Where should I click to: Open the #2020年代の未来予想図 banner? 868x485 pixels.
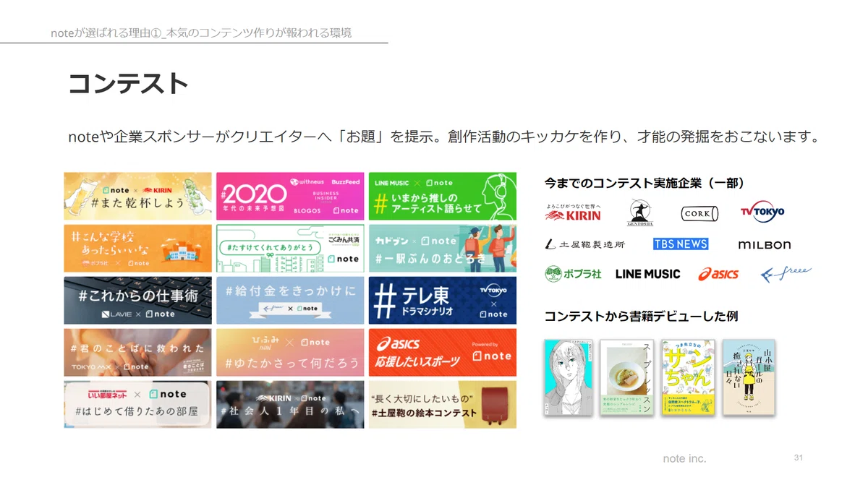[290, 196]
